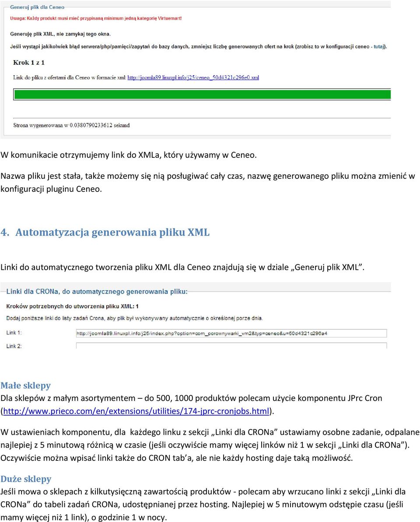Click sentence 'W komunikacie otrzymujemy link do XMLa'
This screenshot has width=420, height=522.
129,155
